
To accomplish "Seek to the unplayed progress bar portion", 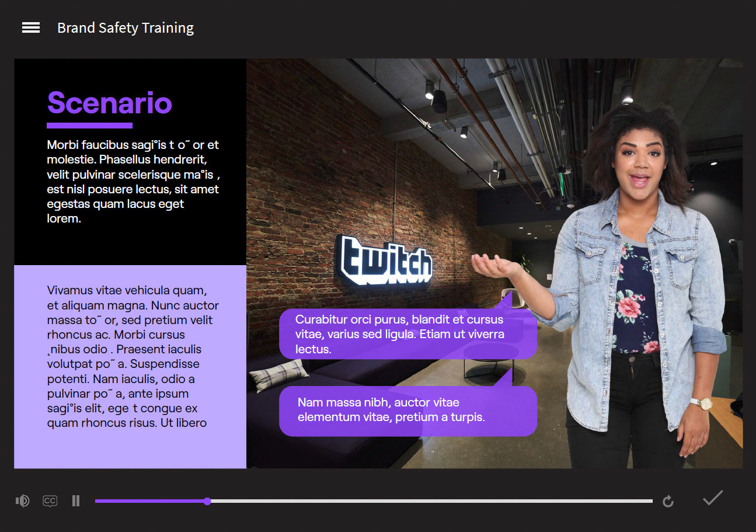I will [x=431, y=501].
